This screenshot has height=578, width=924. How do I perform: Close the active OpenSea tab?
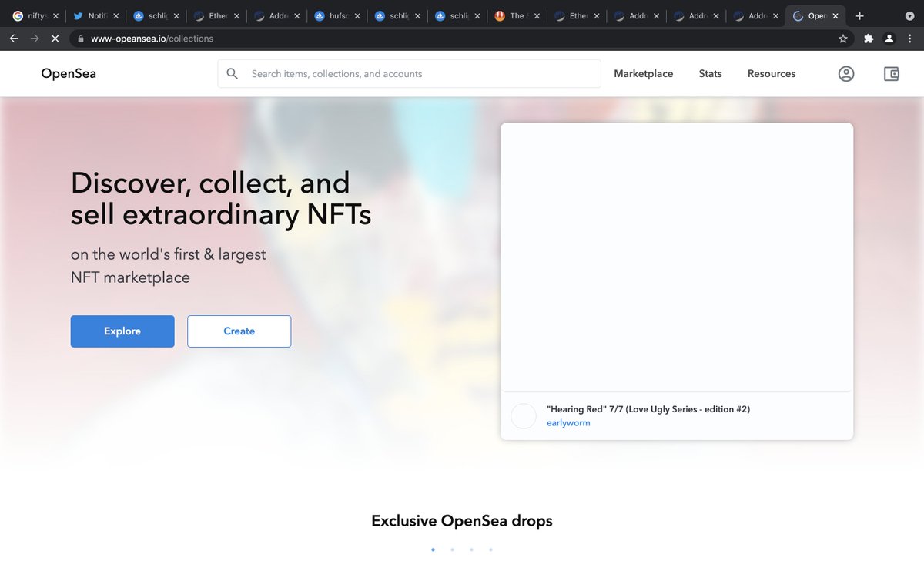(x=836, y=15)
